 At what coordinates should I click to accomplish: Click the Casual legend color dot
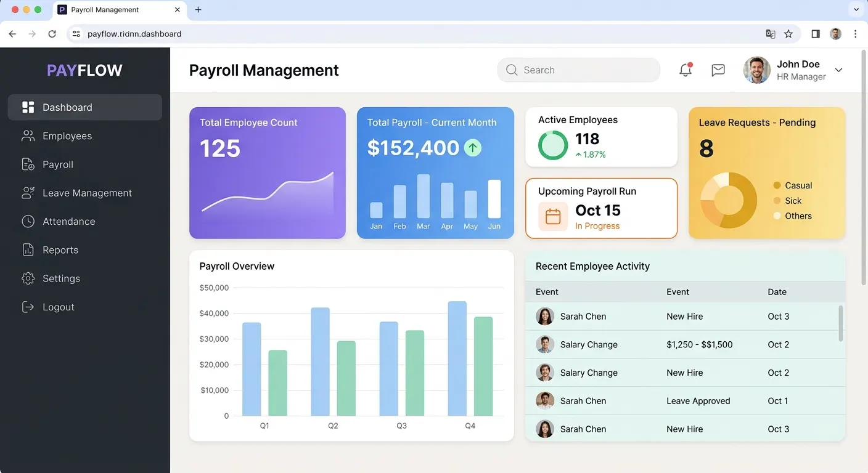tap(777, 185)
